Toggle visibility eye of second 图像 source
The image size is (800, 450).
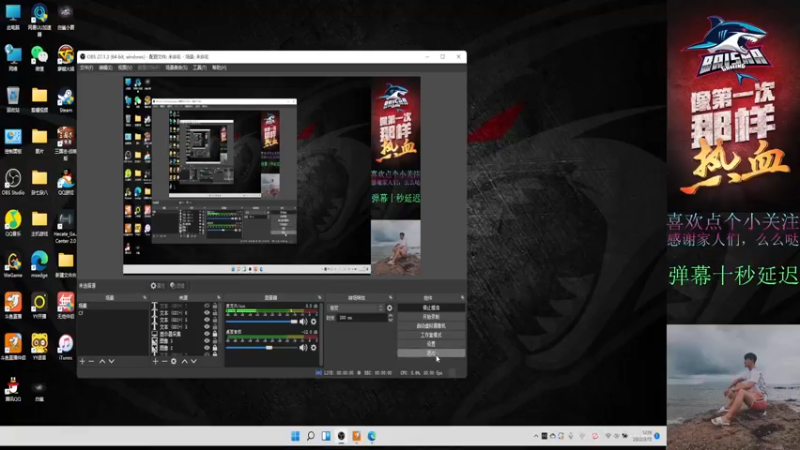[207, 347]
